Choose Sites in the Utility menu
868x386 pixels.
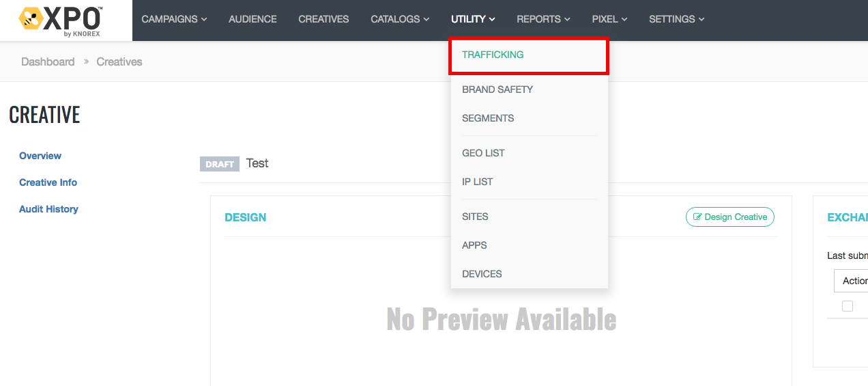pyautogui.click(x=475, y=217)
